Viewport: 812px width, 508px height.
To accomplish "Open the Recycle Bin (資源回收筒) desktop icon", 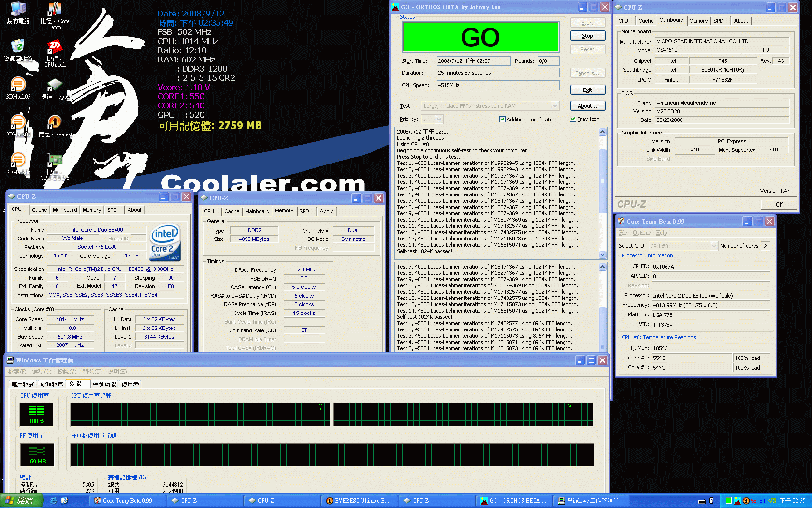I will pos(18,51).
